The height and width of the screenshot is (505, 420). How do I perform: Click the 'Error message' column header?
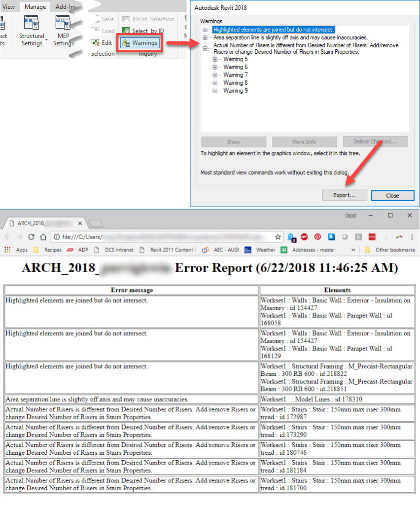(x=132, y=290)
